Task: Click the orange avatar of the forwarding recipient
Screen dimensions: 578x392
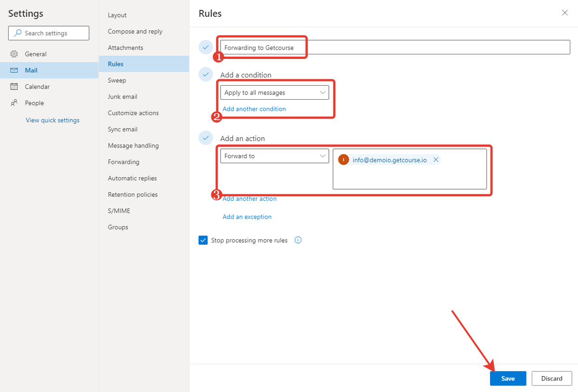Action: 343,160
